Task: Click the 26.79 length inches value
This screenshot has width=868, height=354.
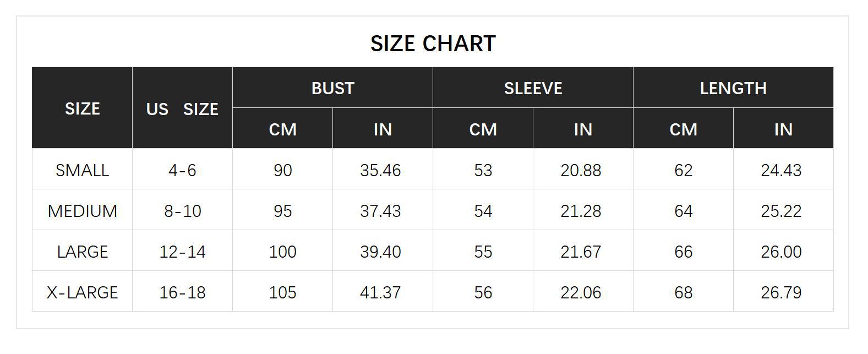Action: pyautogui.click(x=781, y=292)
